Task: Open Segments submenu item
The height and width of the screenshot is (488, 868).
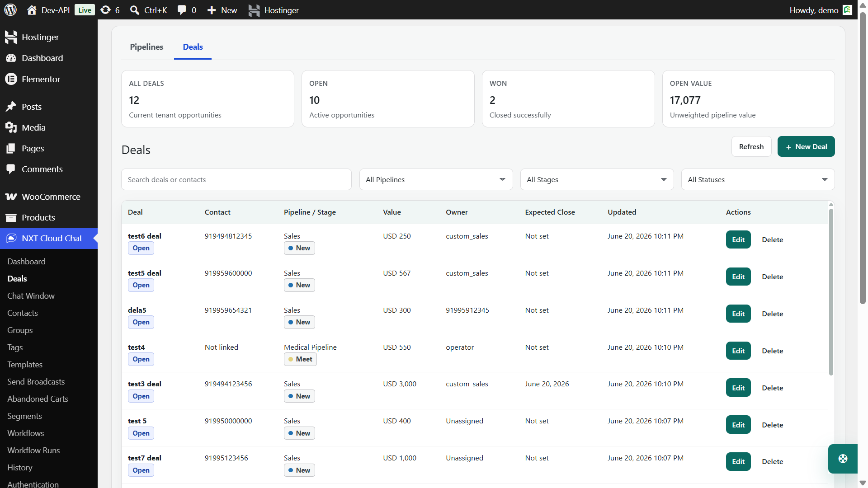Action: coord(24,416)
